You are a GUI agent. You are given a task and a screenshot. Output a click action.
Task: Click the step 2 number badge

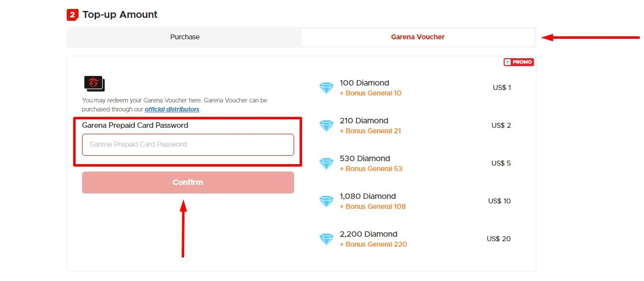(x=73, y=15)
